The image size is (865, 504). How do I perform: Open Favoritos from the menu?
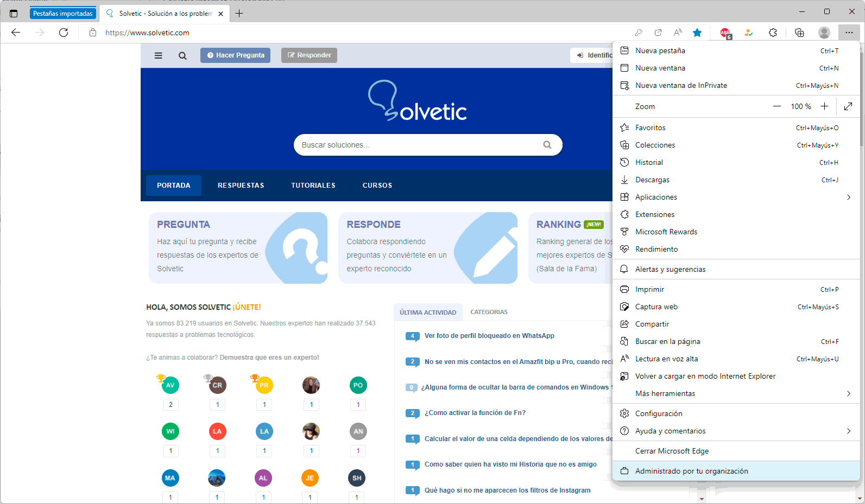click(736, 127)
